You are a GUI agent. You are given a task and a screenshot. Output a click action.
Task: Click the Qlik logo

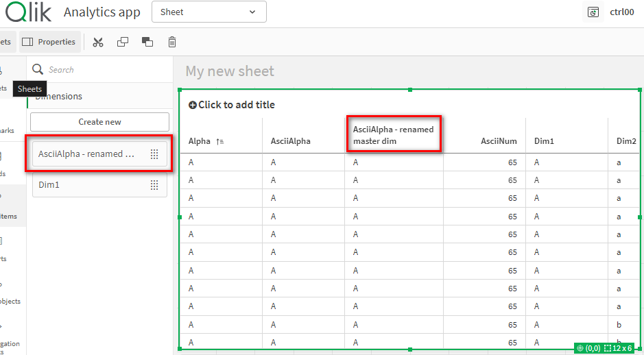pyautogui.click(x=29, y=12)
